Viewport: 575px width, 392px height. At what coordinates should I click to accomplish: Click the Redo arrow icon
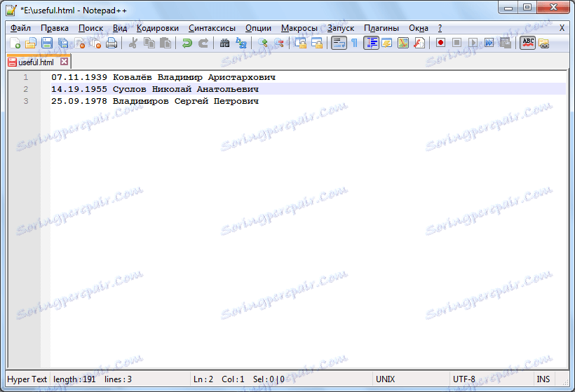pos(203,43)
